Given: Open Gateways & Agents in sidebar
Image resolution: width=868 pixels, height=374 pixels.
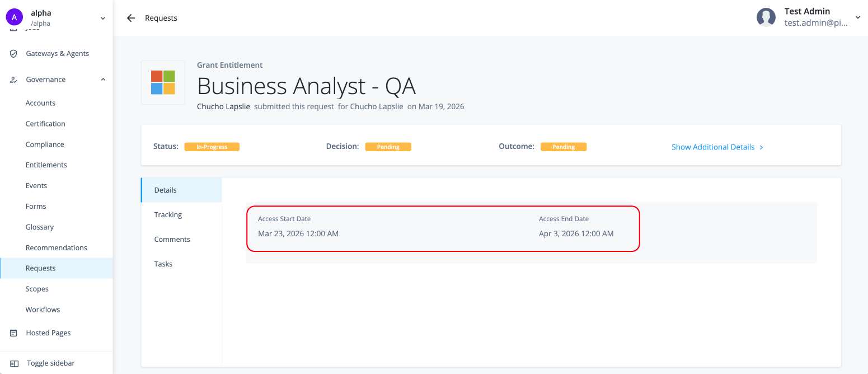Looking at the screenshot, I should (x=57, y=54).
